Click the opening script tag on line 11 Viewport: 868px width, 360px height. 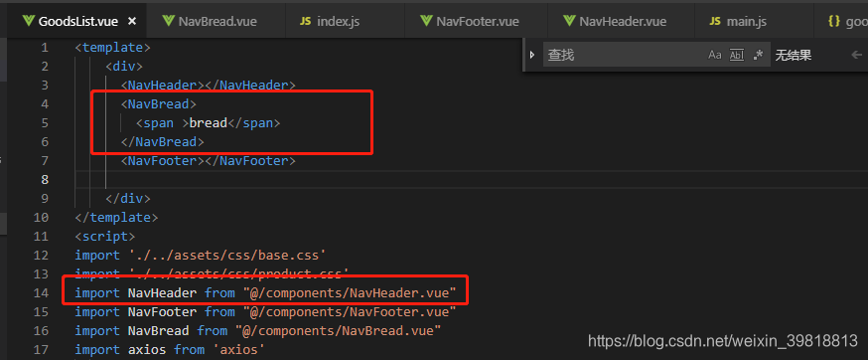coord(105,236)
